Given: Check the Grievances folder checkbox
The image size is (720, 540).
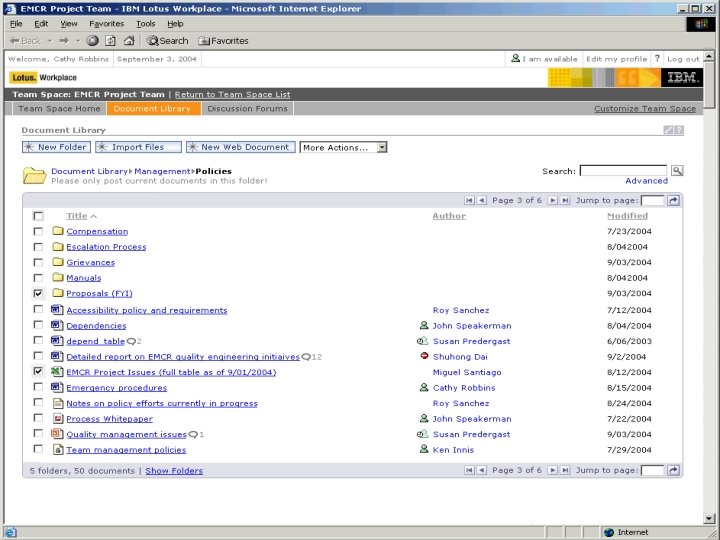Looking at the screenshot, I should pos(38,262).
